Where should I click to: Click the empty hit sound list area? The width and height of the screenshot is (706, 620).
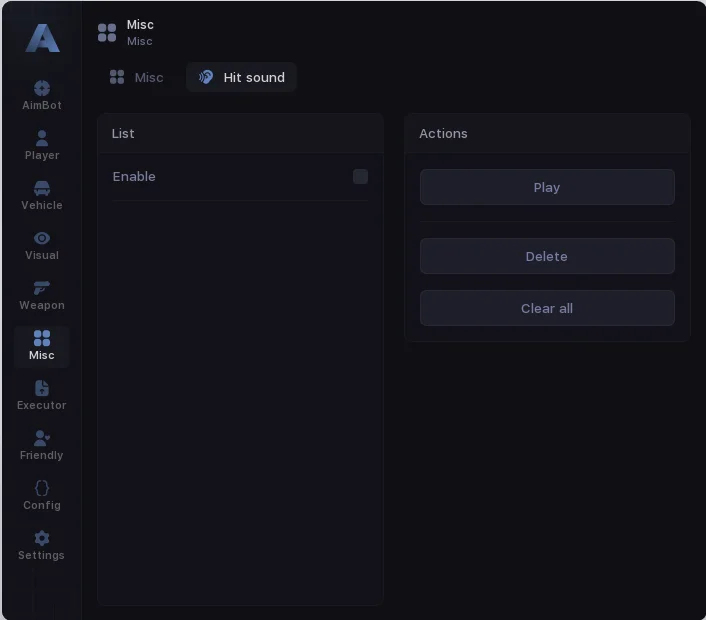pyautogui.click(x=240, y=400)
